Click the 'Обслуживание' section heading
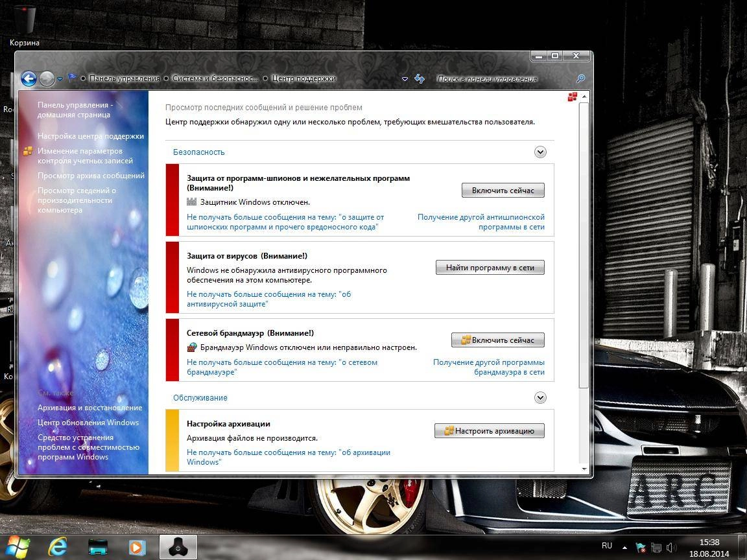Image resolution: width=747 pixels, height=560 pixels. point(200,397)
